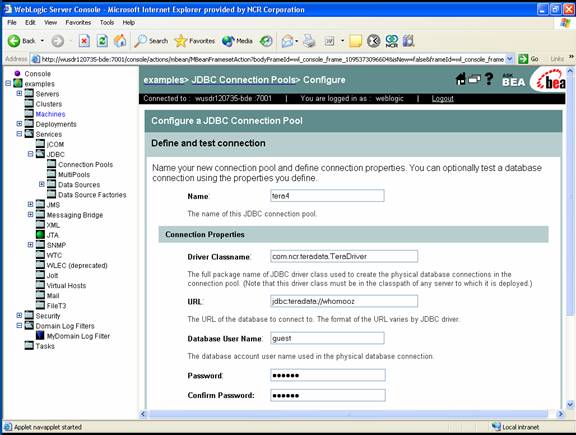This screenshot has height=435, width=576.
Task: Click the Password input field
Action: pyautogui.click(x=328, y=375)
